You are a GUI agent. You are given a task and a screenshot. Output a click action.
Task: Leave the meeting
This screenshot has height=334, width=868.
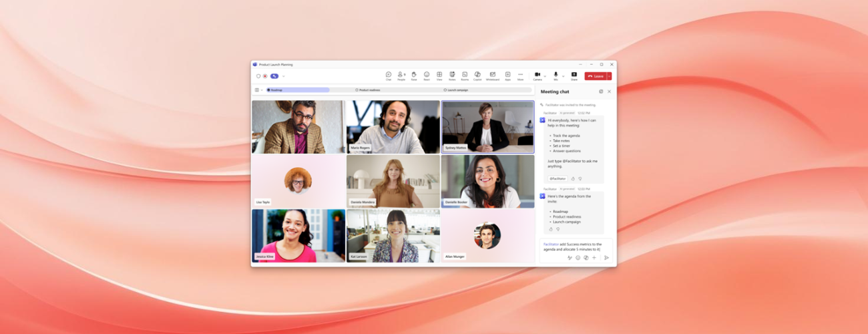coord(595,76)
